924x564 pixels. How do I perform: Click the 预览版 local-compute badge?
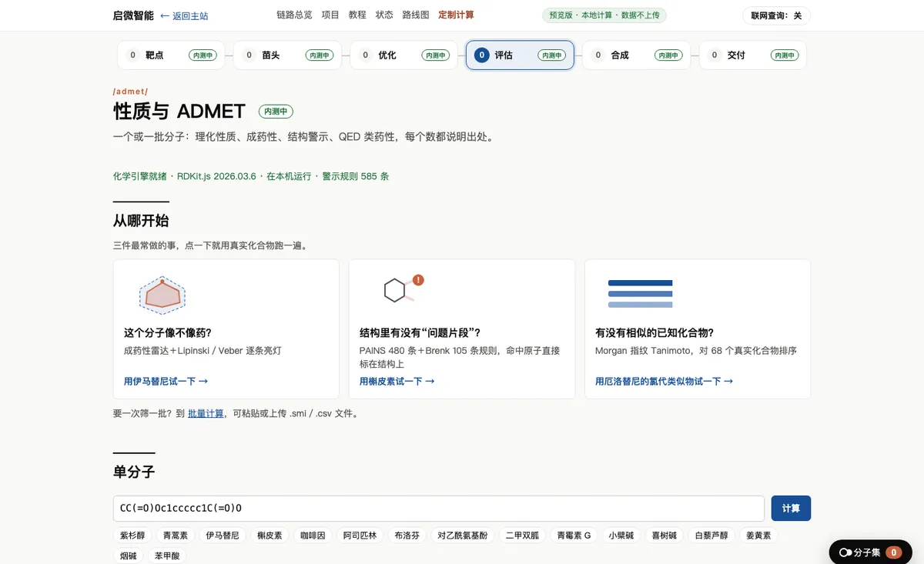pyautogui.click(x=604, y=15)
